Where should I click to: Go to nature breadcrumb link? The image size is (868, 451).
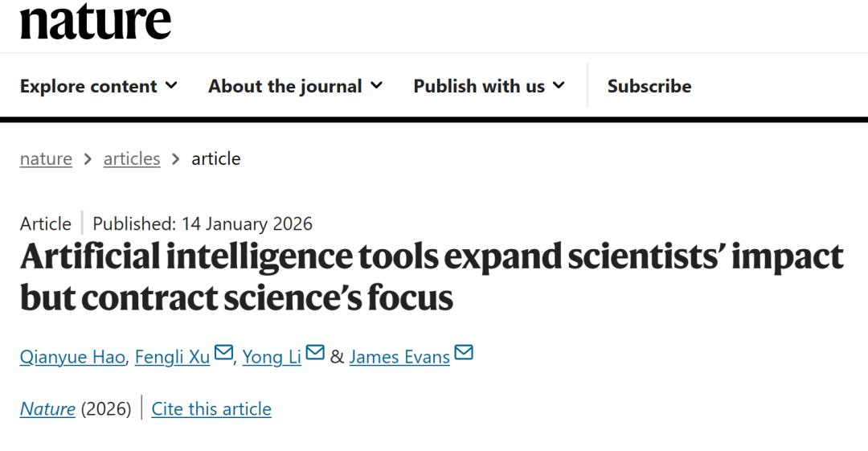pos(46,158)
